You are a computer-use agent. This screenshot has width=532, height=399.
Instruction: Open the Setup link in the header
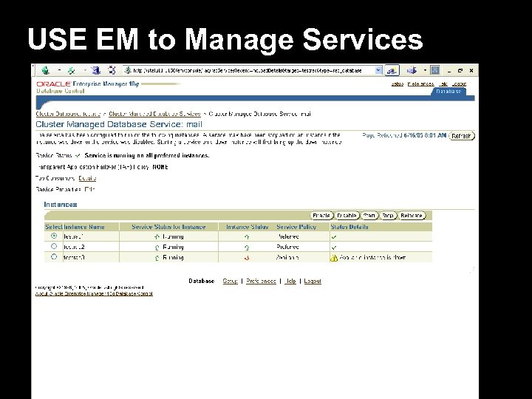398,83
